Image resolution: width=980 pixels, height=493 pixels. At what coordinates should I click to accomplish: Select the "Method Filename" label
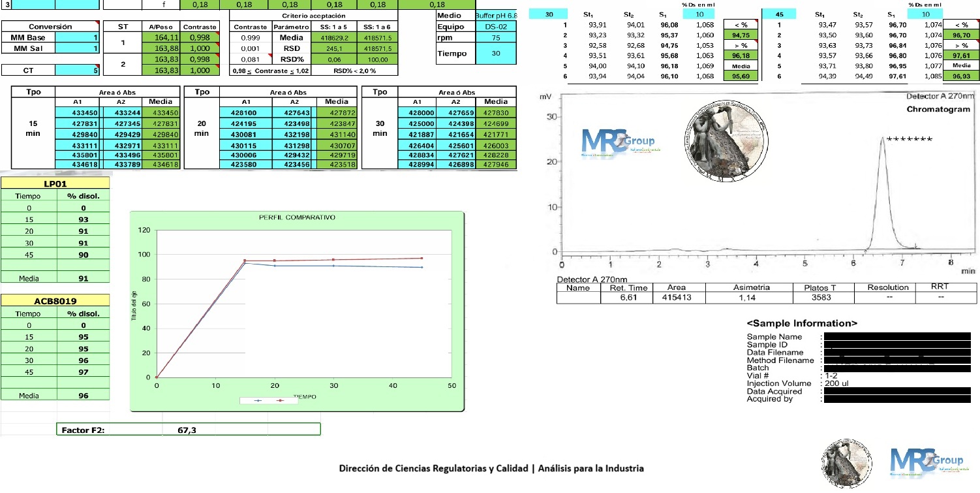tap(780, 360)
